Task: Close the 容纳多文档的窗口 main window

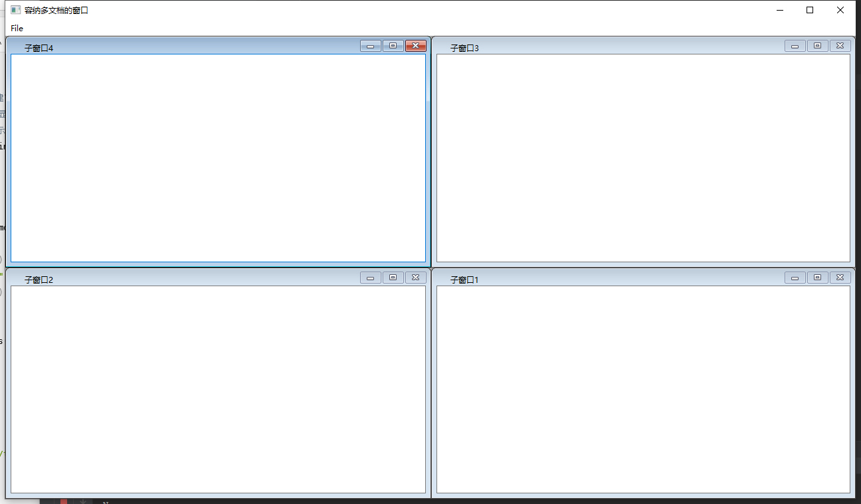Action: [x=840, y=10]
